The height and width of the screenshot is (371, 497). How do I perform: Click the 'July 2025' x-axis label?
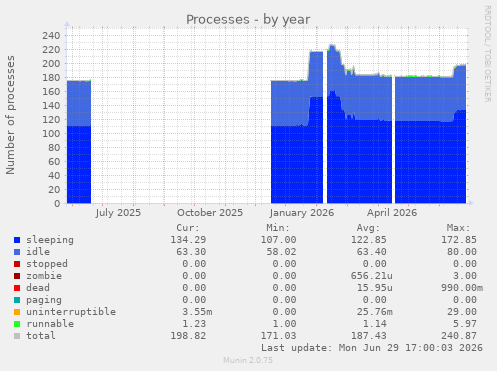(118, 213)
